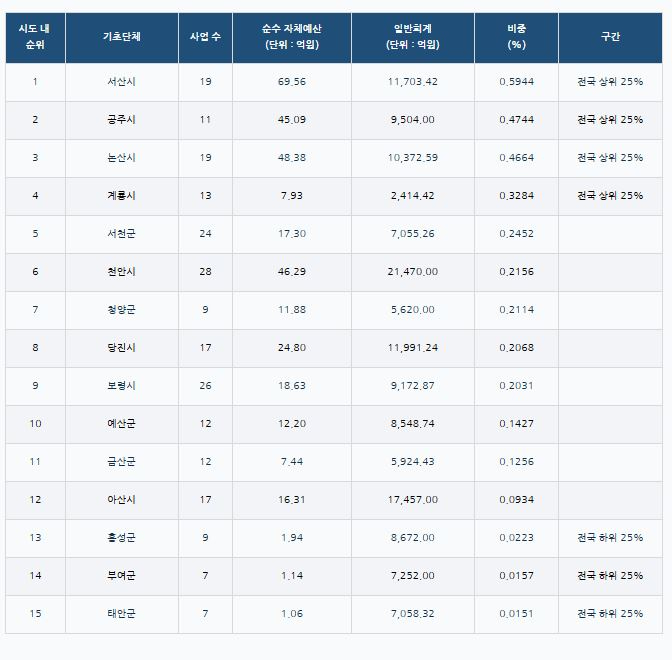Screen dimensions: 672x660
Task: Select the 계룡시 cell
Action: (122, 196)
